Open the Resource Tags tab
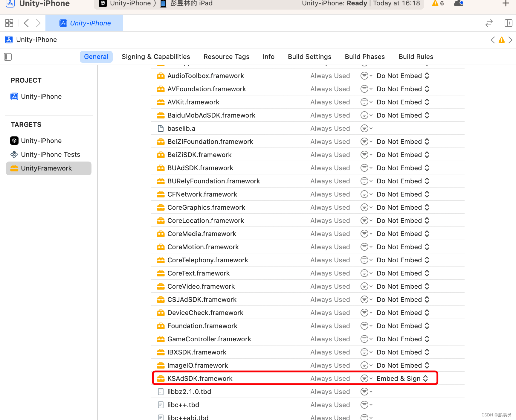The image size is (516, 420). click(226, 57)
